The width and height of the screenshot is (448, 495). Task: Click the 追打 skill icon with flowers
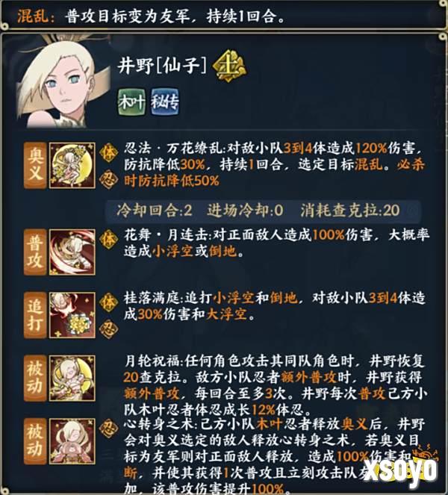[x=72, y=315]
